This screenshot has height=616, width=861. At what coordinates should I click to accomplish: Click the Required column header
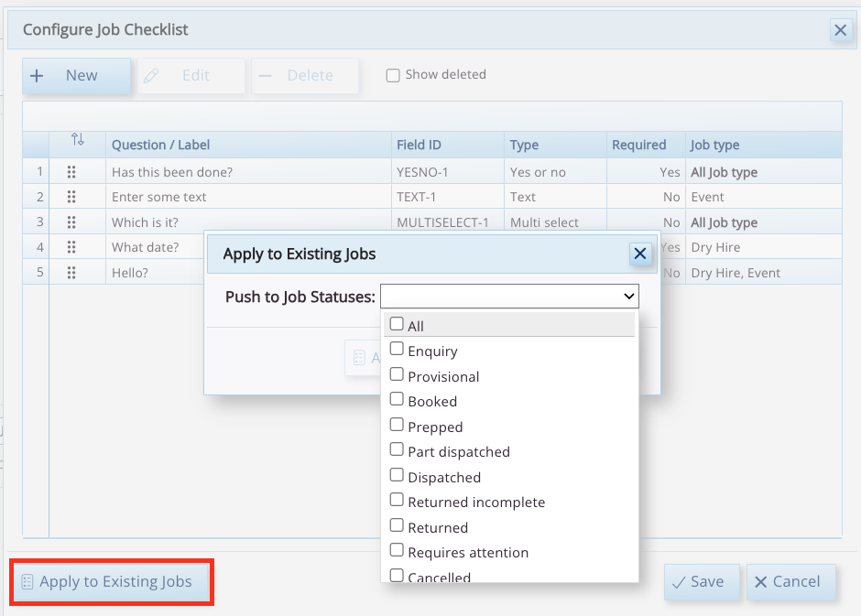tap(646, 145)
